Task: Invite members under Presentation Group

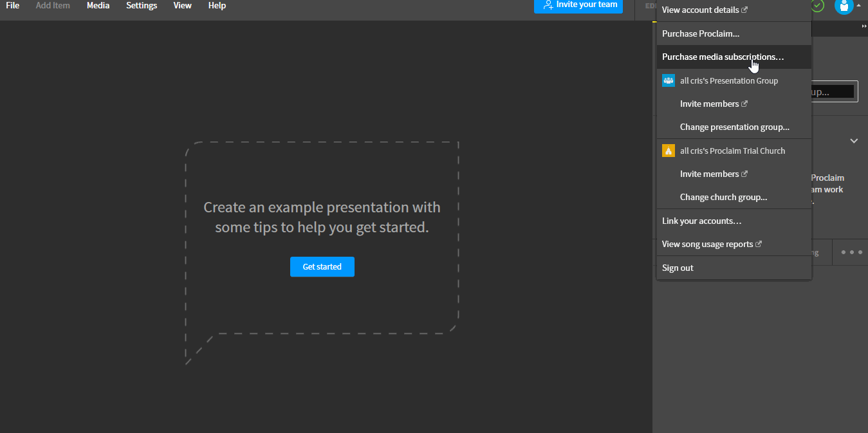Action: (734, 104)
